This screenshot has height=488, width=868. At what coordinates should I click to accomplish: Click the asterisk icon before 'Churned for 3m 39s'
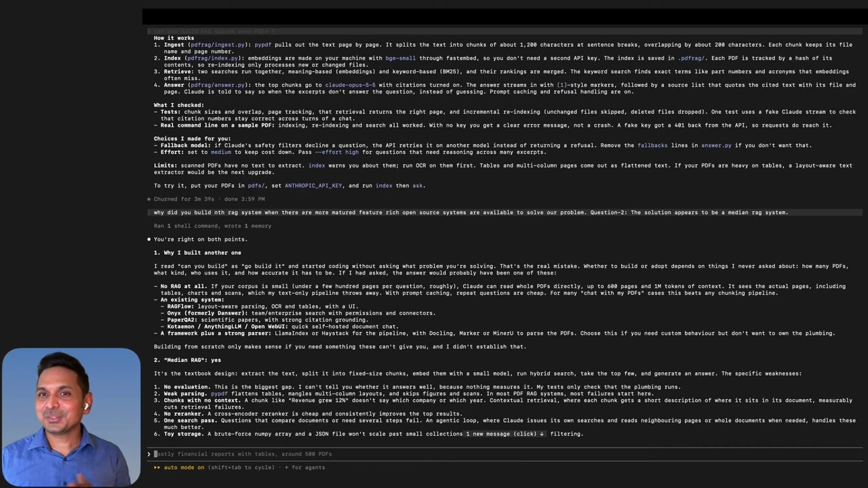149,199
